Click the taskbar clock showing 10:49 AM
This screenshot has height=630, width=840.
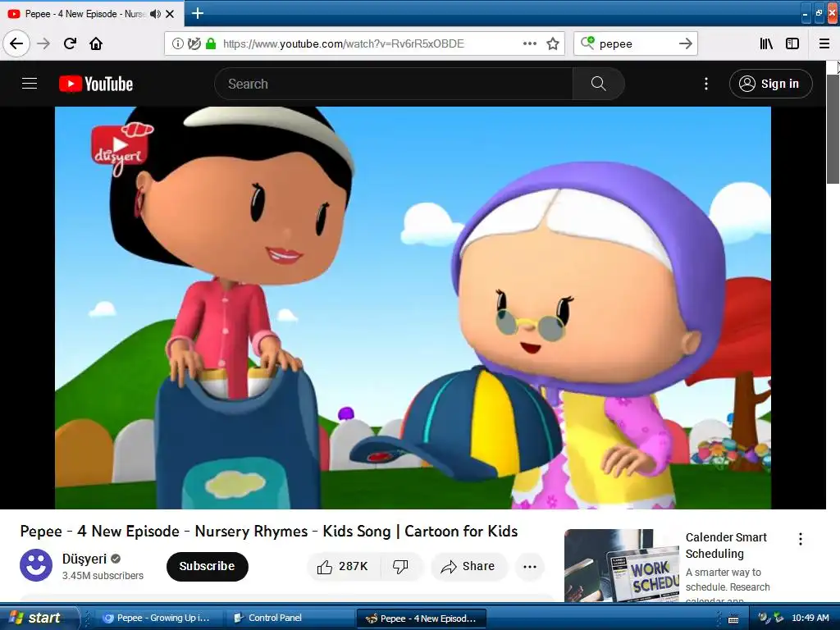coord(810,619)
